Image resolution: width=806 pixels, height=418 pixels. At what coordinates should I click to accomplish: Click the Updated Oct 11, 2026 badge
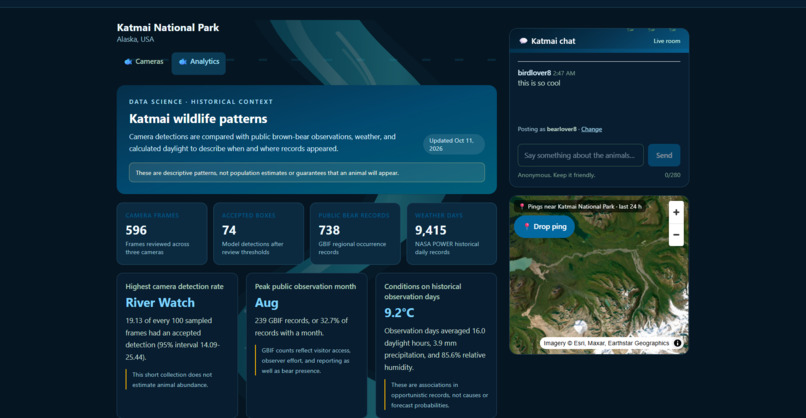click(x=454, y=144)
